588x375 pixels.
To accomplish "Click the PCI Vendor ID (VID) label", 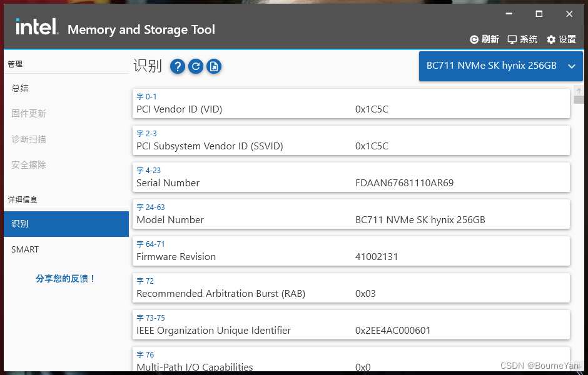I will pos(180,109).
